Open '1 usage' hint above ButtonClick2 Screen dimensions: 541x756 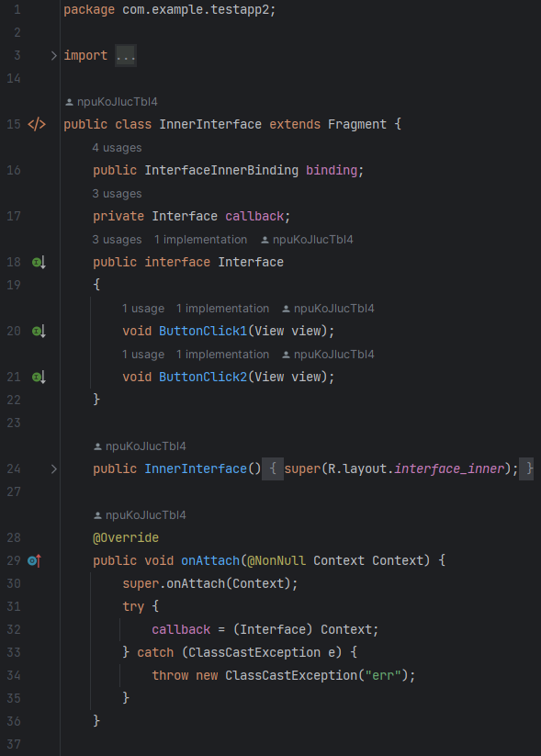pos(143,355)
